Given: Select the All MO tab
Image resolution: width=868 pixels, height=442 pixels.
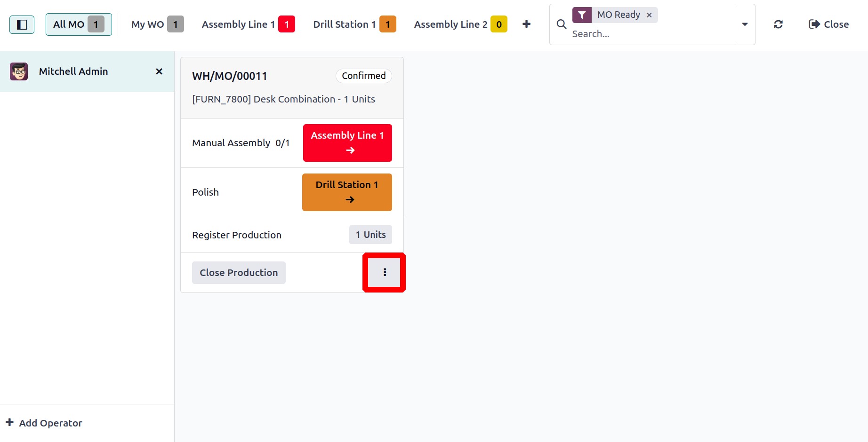Looking at the screenshot, I should tap(79, 24).
